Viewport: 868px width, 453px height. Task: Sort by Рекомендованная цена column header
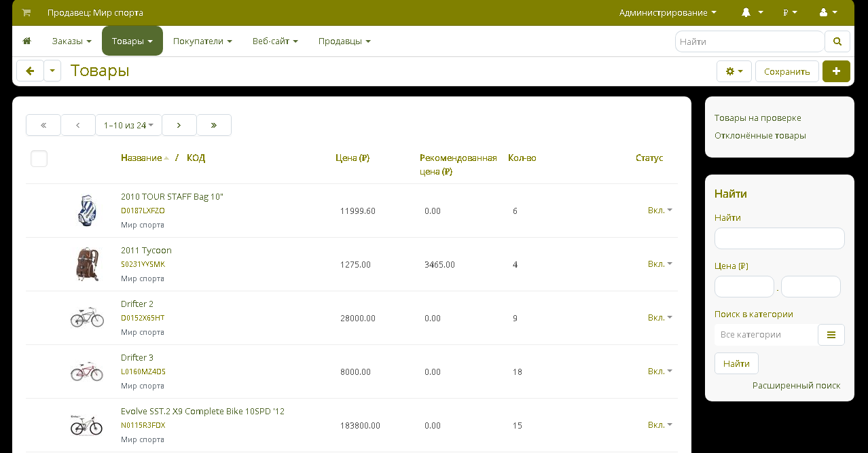[458, 164]
